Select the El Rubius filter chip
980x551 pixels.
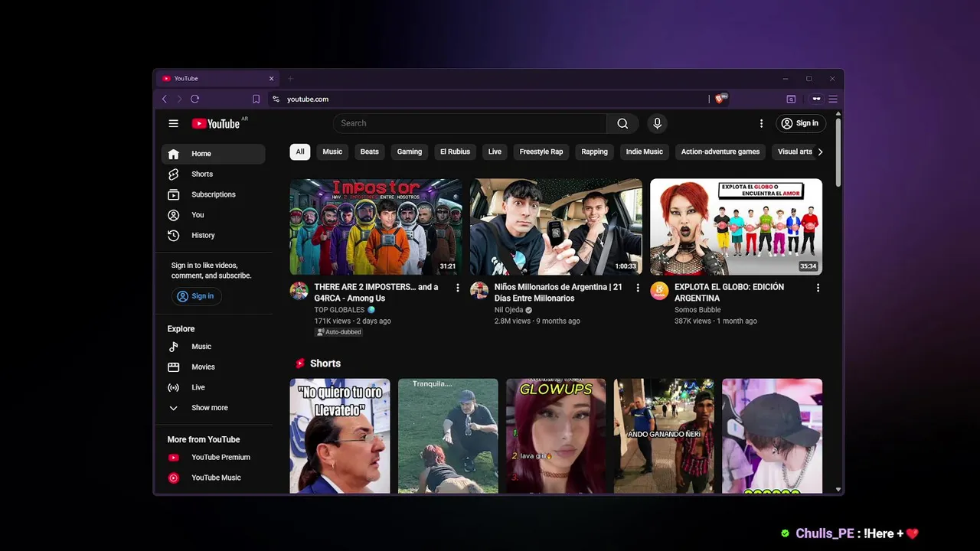click(x=455, y=152)
